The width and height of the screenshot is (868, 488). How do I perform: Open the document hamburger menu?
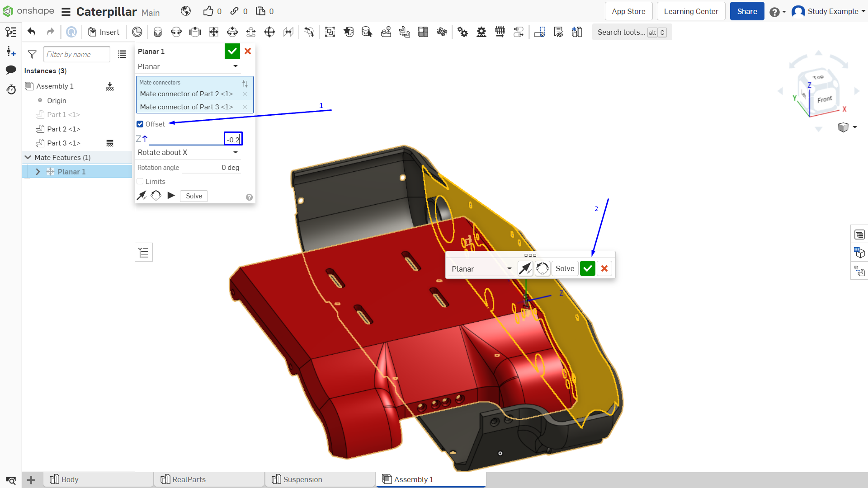coord(66,12)
